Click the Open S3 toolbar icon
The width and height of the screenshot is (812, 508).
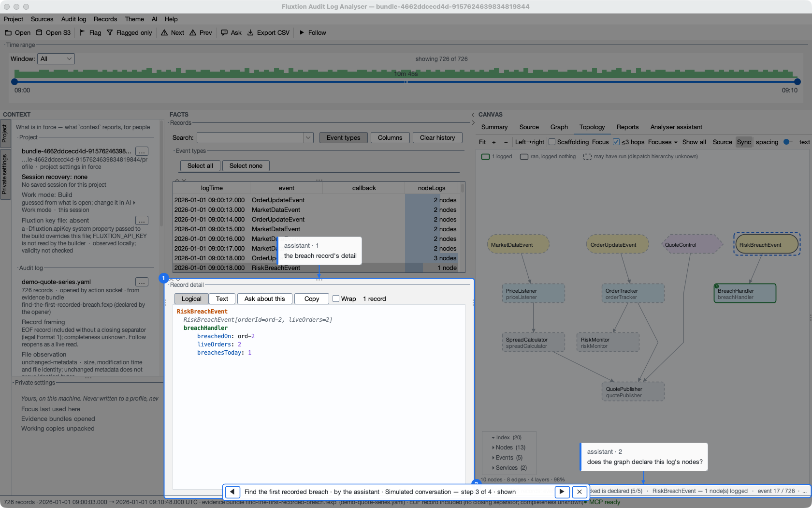(x=53, y=32)
